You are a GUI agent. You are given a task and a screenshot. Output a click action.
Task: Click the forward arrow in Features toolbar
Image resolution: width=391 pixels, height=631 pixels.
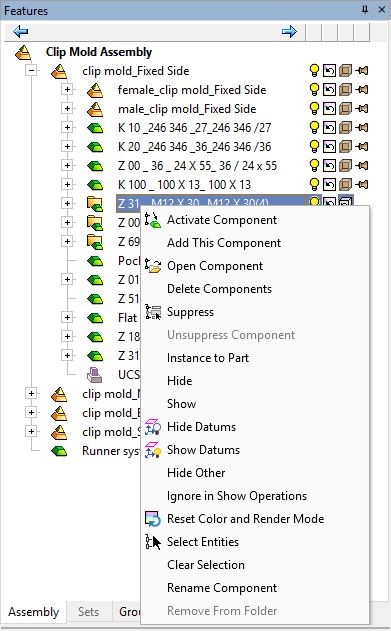(x=289, y=31)
